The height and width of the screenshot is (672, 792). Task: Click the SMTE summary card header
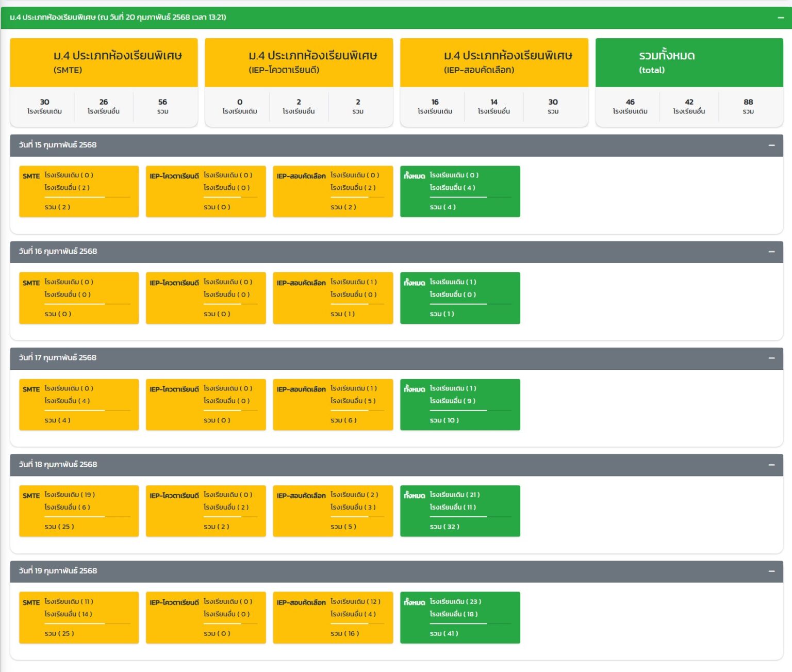104,62
